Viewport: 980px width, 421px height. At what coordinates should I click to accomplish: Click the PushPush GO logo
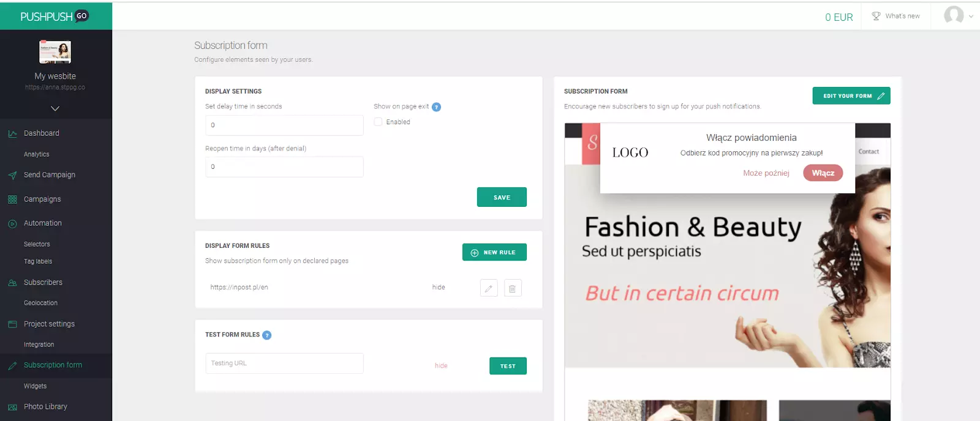[55, 16]
